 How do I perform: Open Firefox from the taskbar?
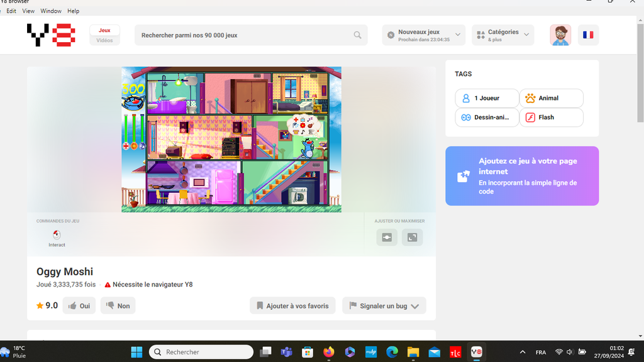pyautogui.click(x=329, y=352)
